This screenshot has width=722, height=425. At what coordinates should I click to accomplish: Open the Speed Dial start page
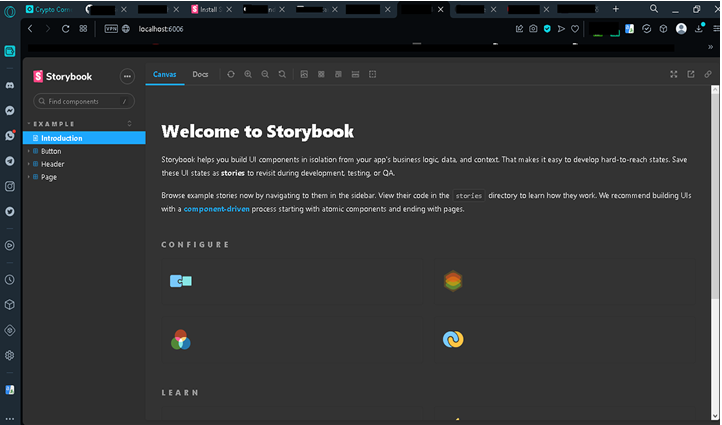83,29
